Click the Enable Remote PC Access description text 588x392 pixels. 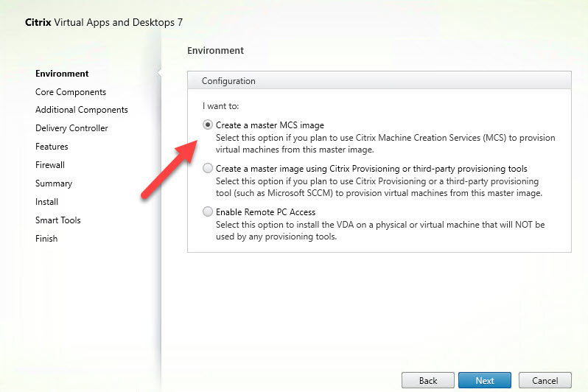pos(379,230)
